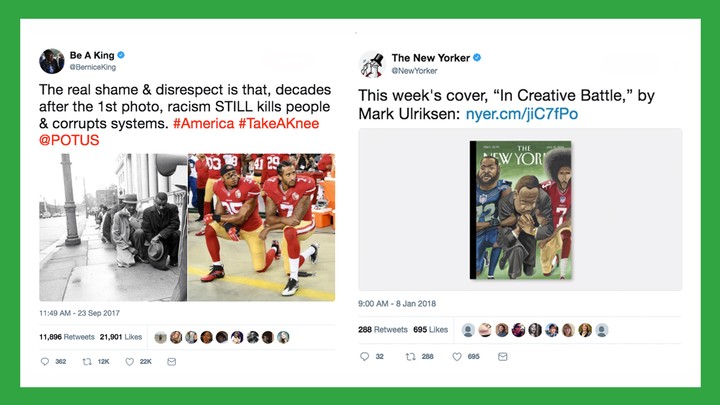Click the @BerniceKing handle
Image resolution: width=720 pixels, height=405 pixels.
tap(93, 67)
